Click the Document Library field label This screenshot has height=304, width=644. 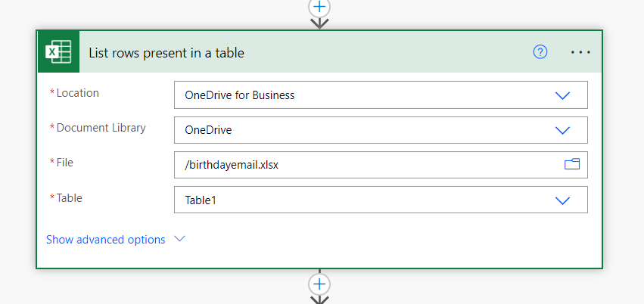101,128
